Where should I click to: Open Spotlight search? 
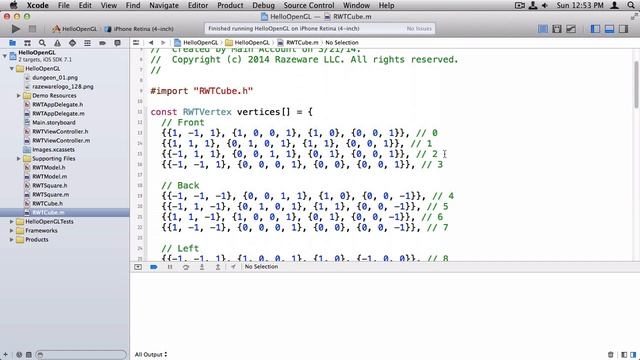point(631,5)
